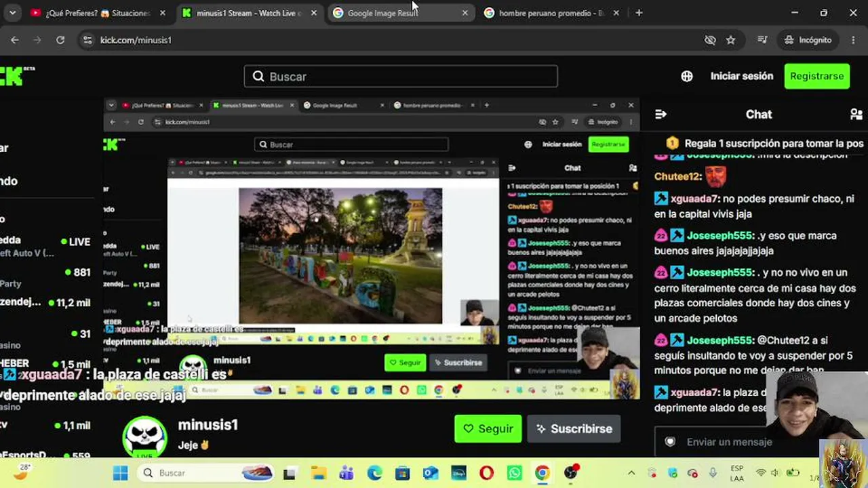The height and width of the screenshot is (488, 868).
Task: Show hidden system tray icons
Action: (x=631, y=473)
